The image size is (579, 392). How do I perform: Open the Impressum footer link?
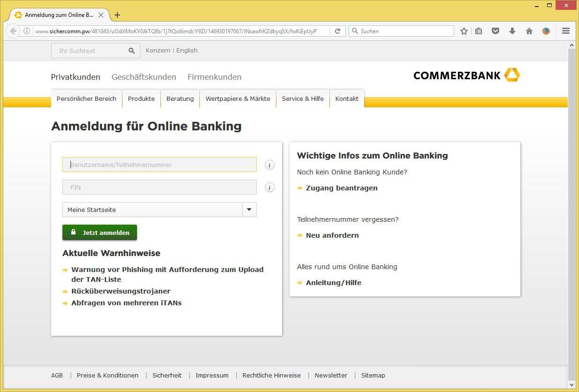click(212, 376)
